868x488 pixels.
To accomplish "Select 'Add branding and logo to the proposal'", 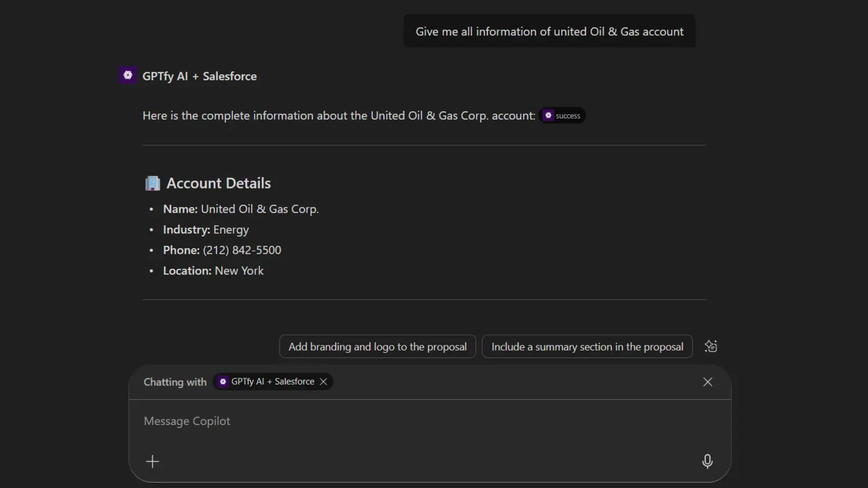I will pos(377,346).
